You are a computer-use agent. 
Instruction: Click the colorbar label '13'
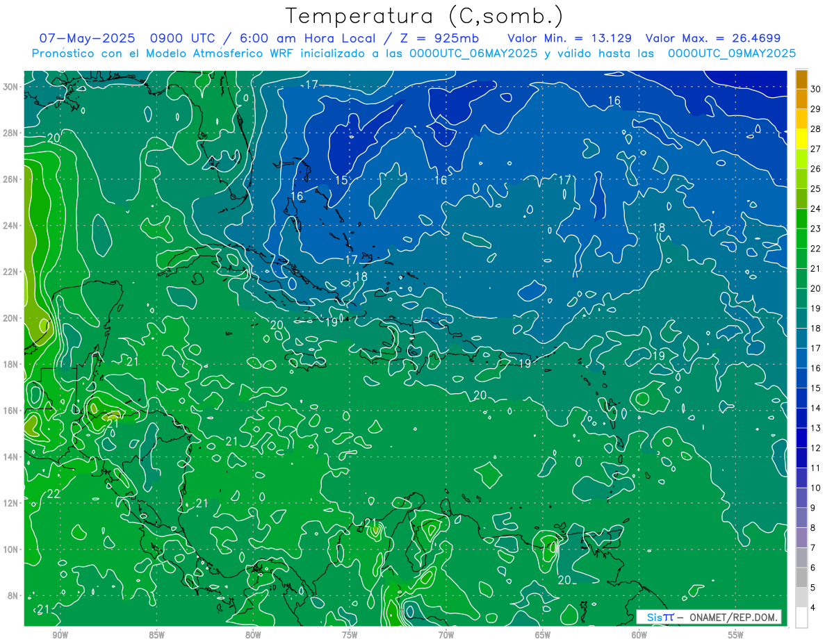[x=815, y=428]
